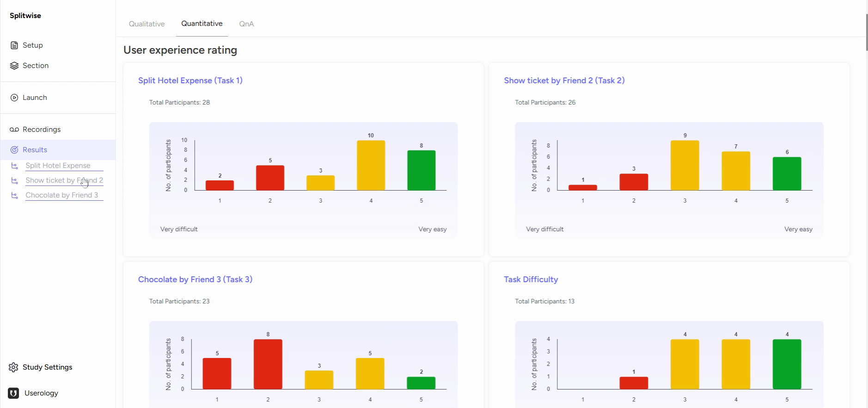Open Chocolate by Friend 3 sidebar result
This screenshot has height=408, width=868.
62,195
